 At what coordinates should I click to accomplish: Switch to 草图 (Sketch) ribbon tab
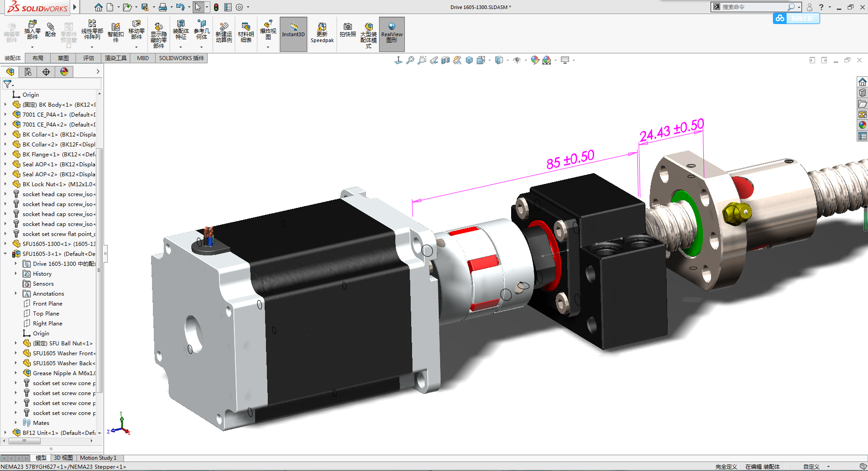pos(63,58)
